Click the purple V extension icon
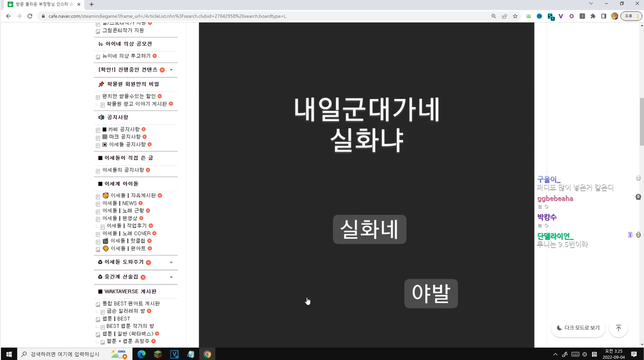Viewport: 644px width, 360px height. pos(561,16)
